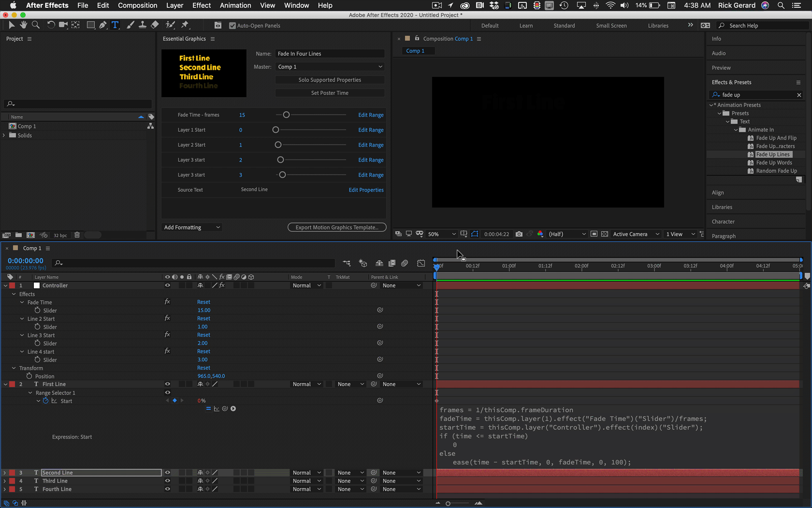Click Set Poster Time button
812x508 pixels.
330,93
